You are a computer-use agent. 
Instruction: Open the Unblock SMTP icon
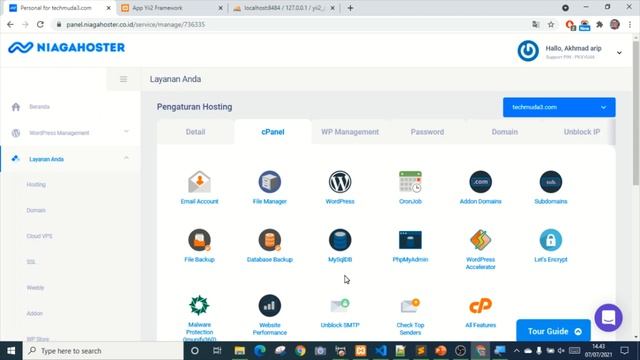[x=340, y=305]
